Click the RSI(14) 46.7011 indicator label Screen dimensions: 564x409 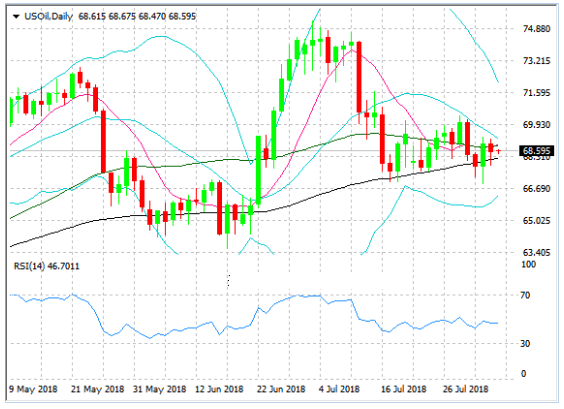tap(46, 266)
